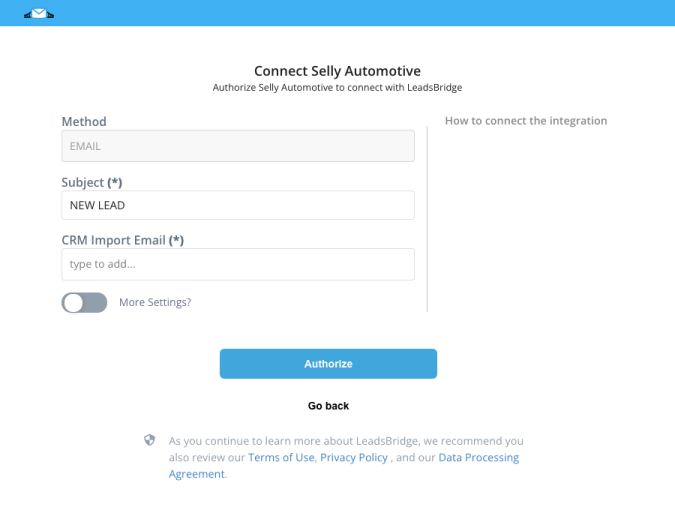The width and height of the screenshot is (675, 525).
Task: Click the Go back link
Action: (x=328, y=406)
